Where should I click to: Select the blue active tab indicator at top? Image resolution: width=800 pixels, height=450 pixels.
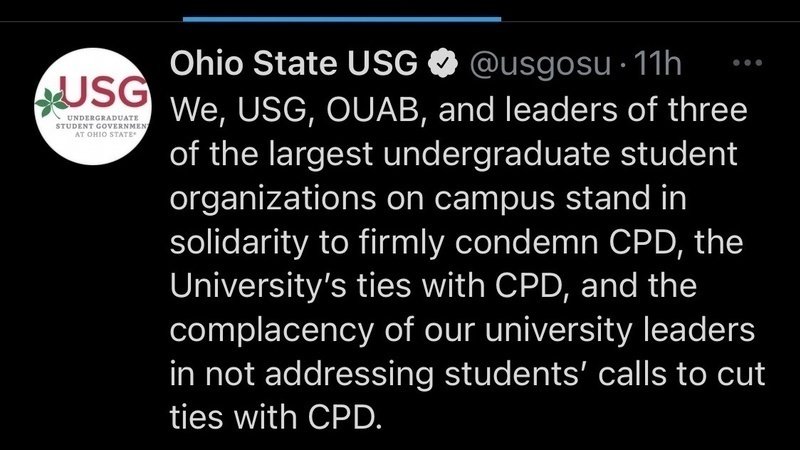343,17
